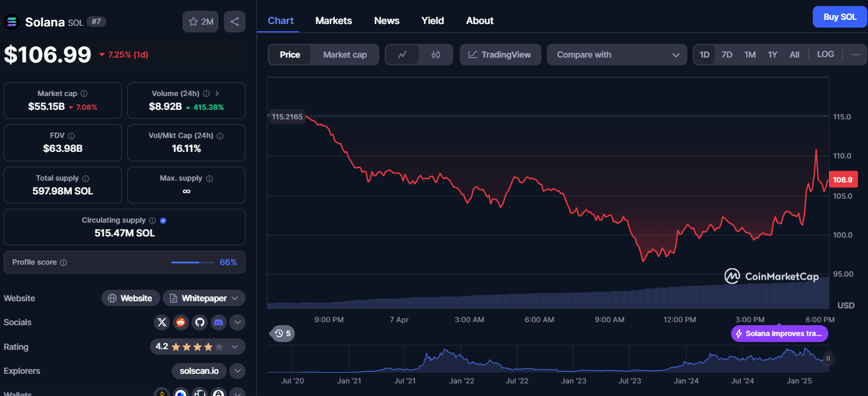Image resolution: width=868 pixels, height=396 pixels.
Task: Open Solana's GitHub icon
Action: (200, 323)
